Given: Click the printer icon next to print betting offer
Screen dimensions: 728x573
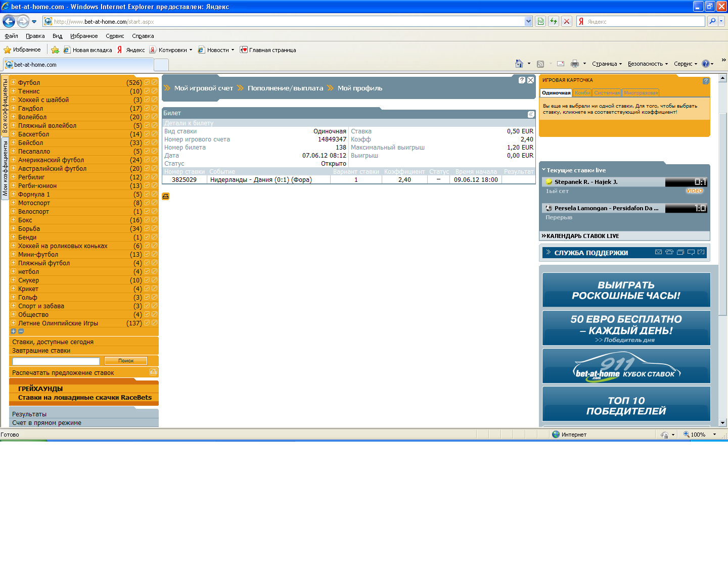Looking at the screenshot, I should (153, 372).
